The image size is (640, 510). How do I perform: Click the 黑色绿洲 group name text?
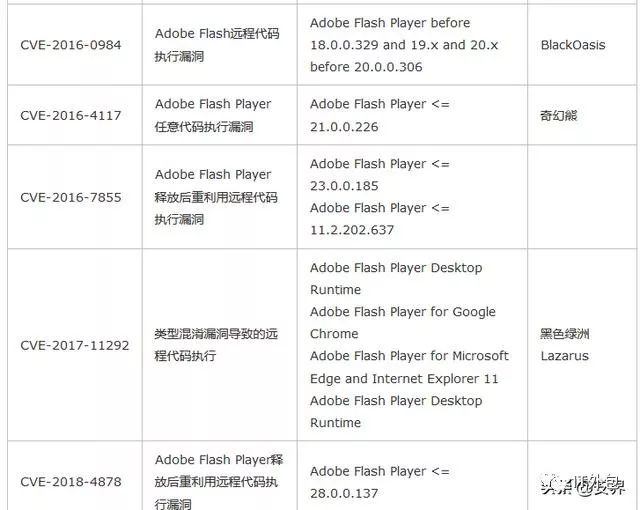tap(565, 334)
